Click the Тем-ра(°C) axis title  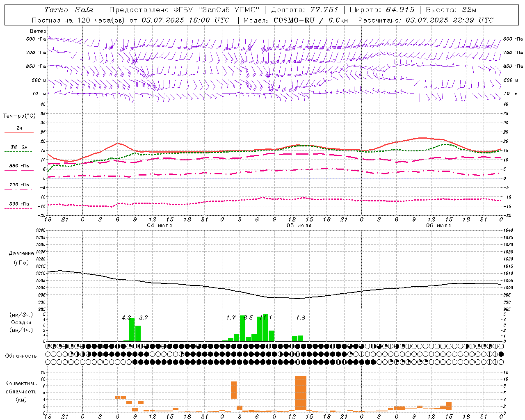(19, 116)
